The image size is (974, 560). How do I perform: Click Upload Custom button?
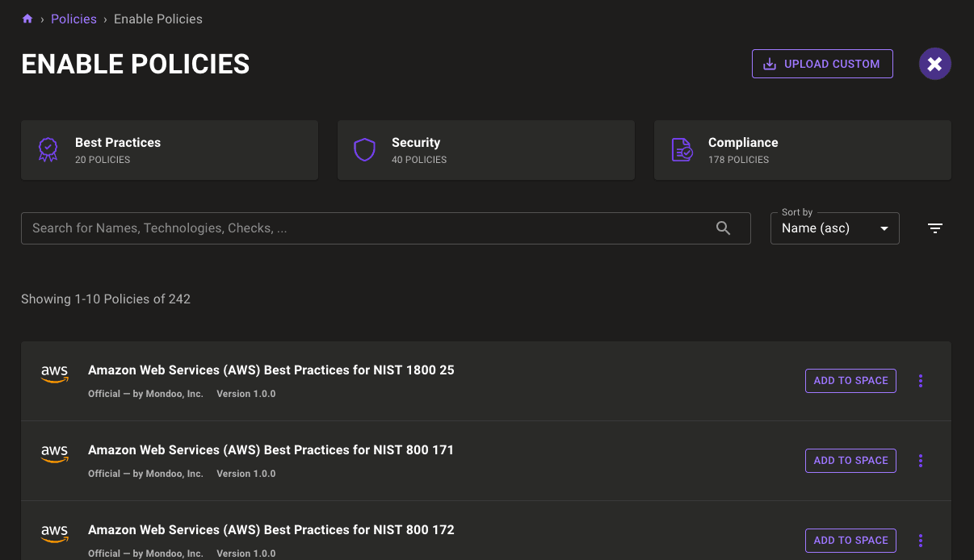coord(821,64)
